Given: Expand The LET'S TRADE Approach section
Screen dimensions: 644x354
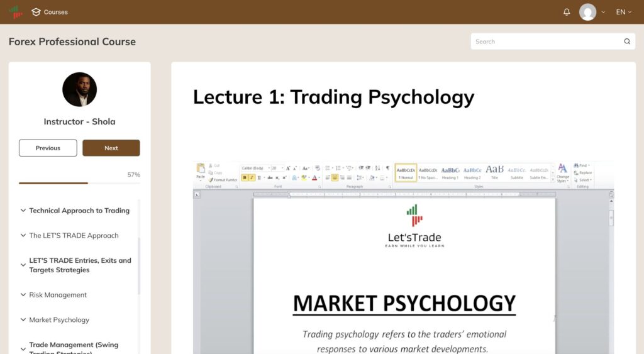Looking at the screenshot, I should click(x=70, y=236).
